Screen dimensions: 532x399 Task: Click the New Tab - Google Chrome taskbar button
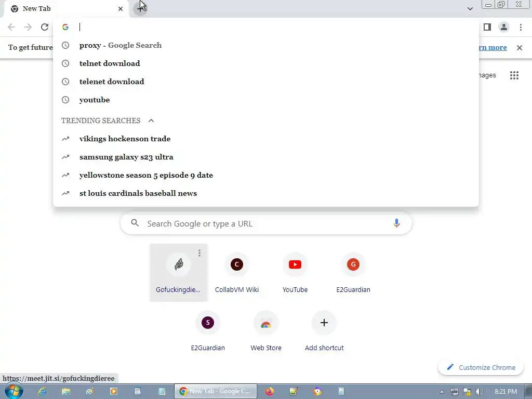[x=216, y=392]
